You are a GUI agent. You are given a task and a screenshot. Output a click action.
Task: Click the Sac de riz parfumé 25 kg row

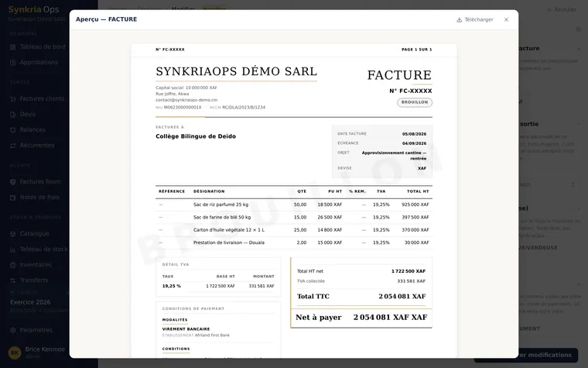[294, 205]
